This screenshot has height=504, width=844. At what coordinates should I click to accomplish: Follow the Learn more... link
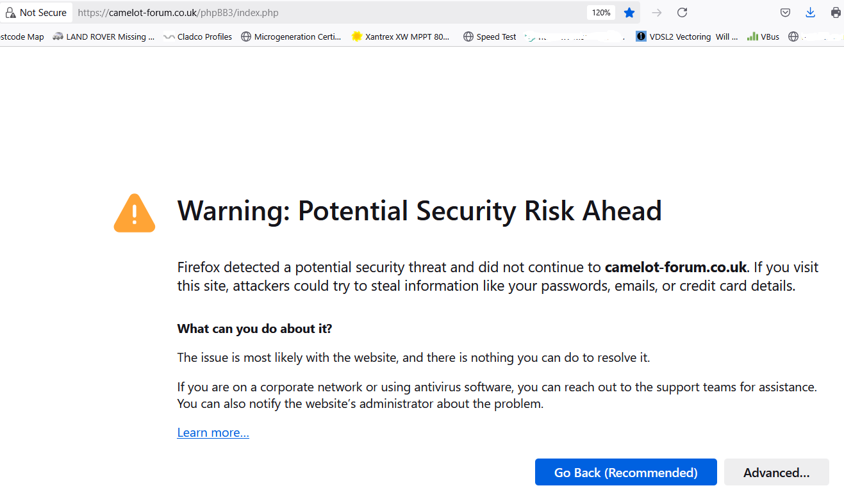coord(213,433)
